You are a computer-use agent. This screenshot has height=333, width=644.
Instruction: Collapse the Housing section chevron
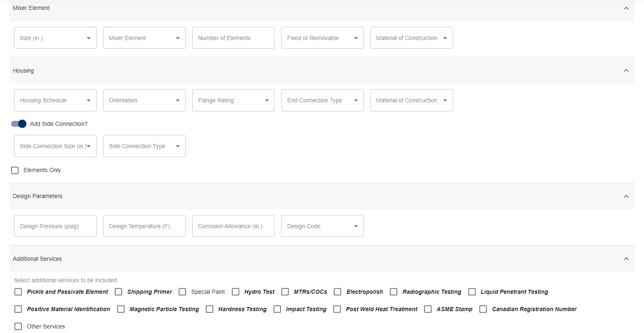(626, 71)
